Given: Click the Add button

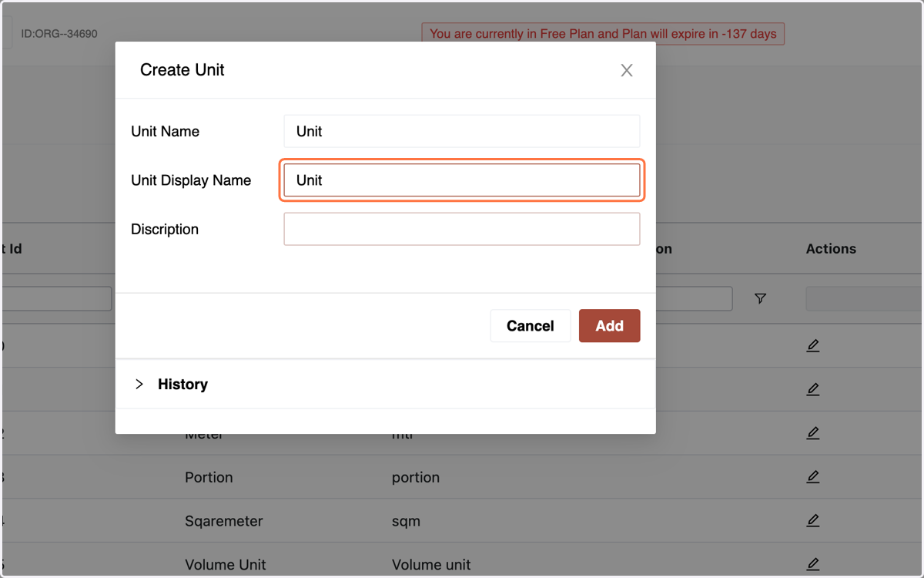Looking at the screenshot, I should [x=609, y=326].
